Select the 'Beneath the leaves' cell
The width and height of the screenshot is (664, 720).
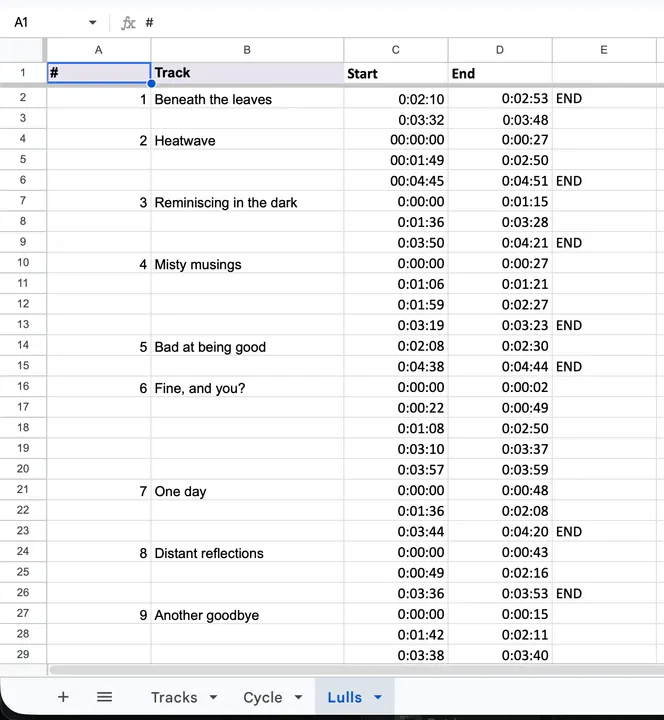[x=247, y=99]
